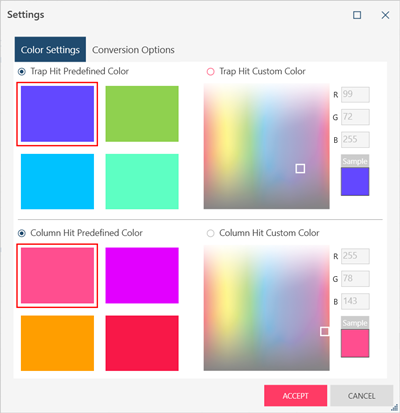This screenshot has height=413, width=400.
Task: Switch to Conversion Options tab
Action: point(133,50)
